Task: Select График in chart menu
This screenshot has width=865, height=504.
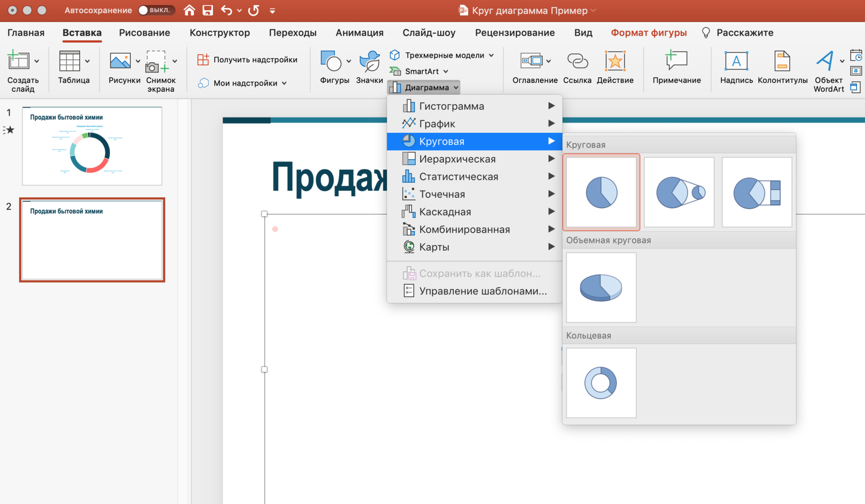Action: (x=474, y=124)
